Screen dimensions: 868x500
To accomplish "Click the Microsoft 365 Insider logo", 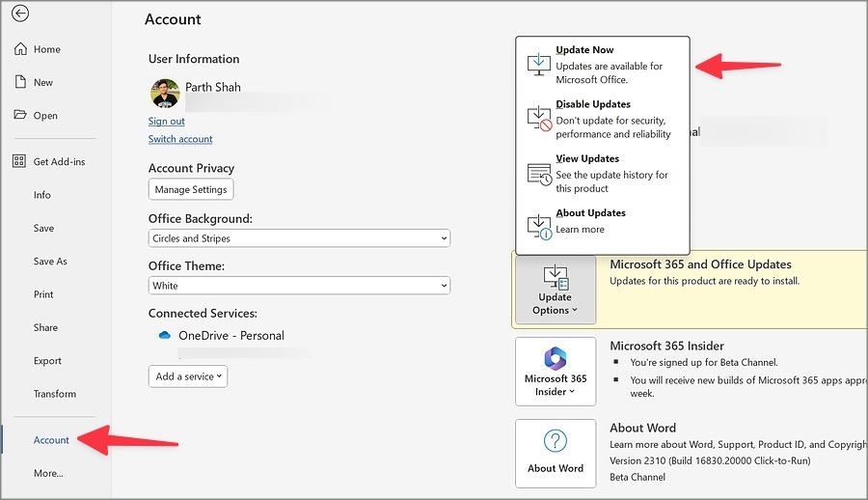I will point(556,358).
